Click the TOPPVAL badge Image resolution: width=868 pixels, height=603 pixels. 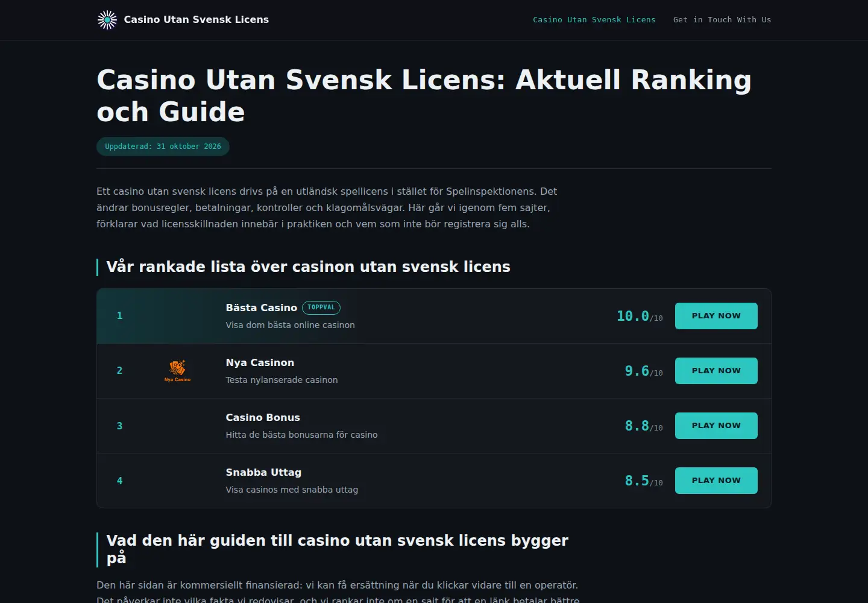point(321,308)
